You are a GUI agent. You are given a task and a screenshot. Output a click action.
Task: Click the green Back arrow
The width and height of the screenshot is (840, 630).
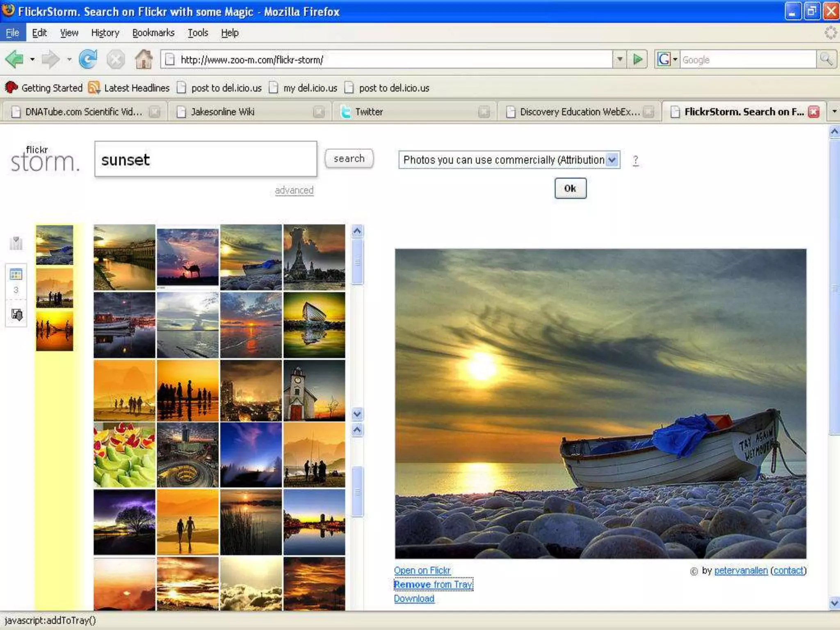14,59
